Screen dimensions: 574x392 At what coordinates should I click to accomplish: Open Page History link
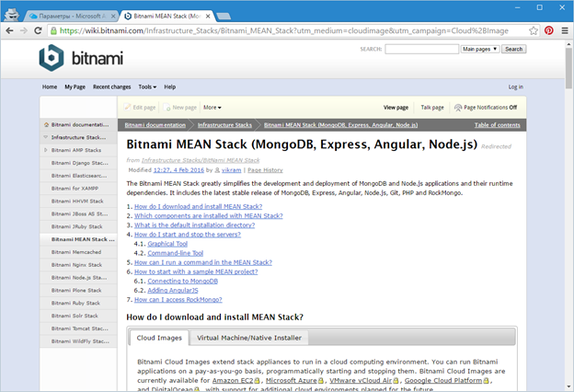click(265, 170)
